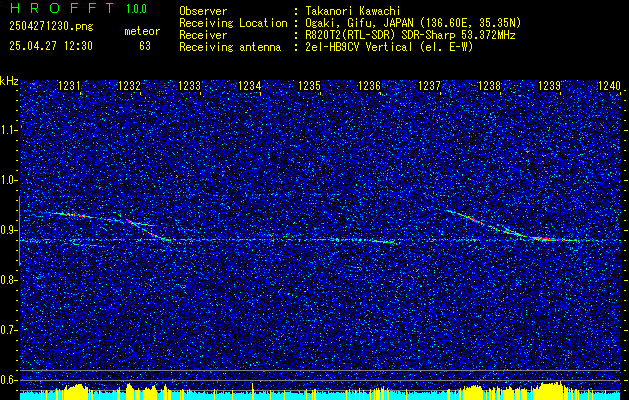629x400 pixels.
Task: Click time marker 1238
Action: [x=489, y=86]
